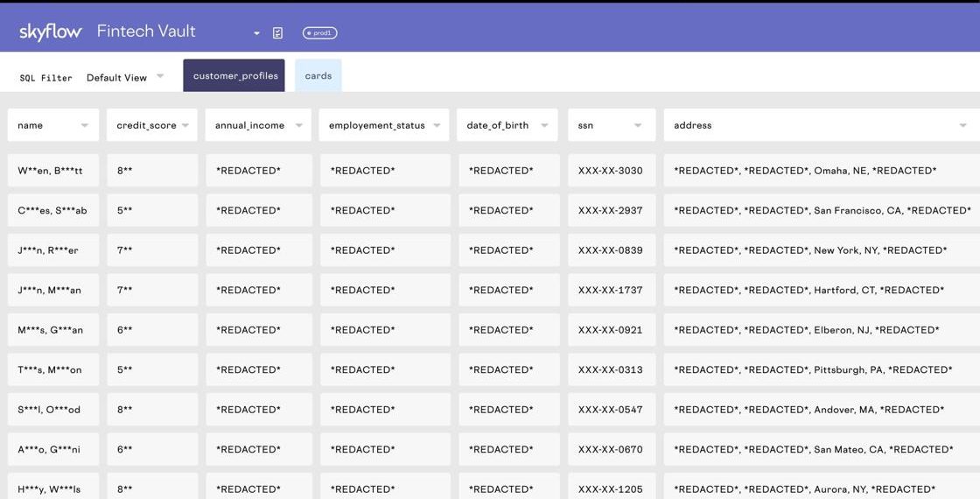Open the date_of_birth column dropdown arrow
The height and width of the screenshot is (499, 980).
coord(544,125)
